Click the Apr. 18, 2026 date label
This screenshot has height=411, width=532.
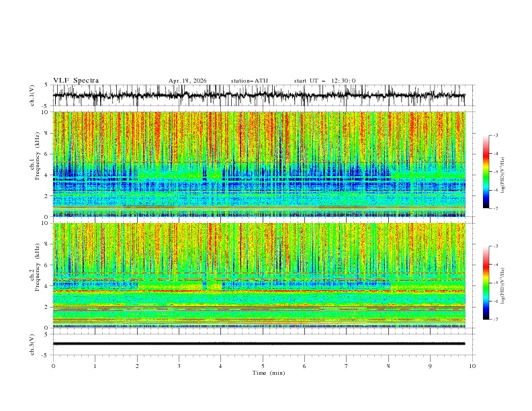coord(187,81)
